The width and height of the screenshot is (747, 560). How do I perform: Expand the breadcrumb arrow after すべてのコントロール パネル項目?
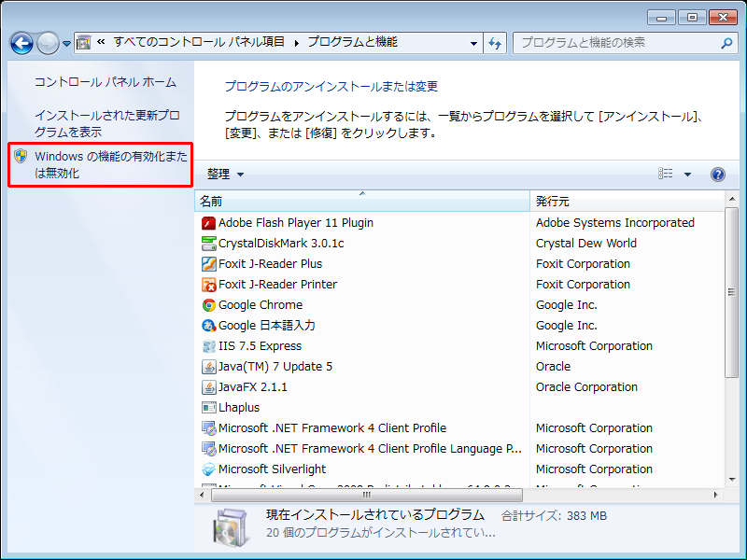pyautogui.click(x=296, y=43)
